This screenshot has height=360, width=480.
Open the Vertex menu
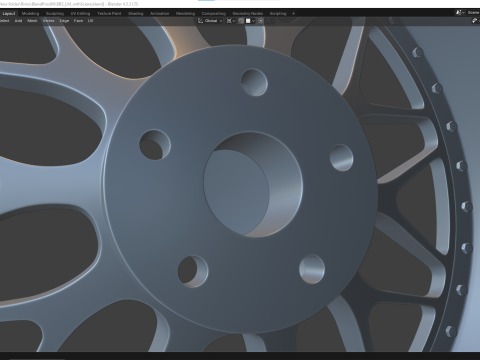(x=48, y=21)
